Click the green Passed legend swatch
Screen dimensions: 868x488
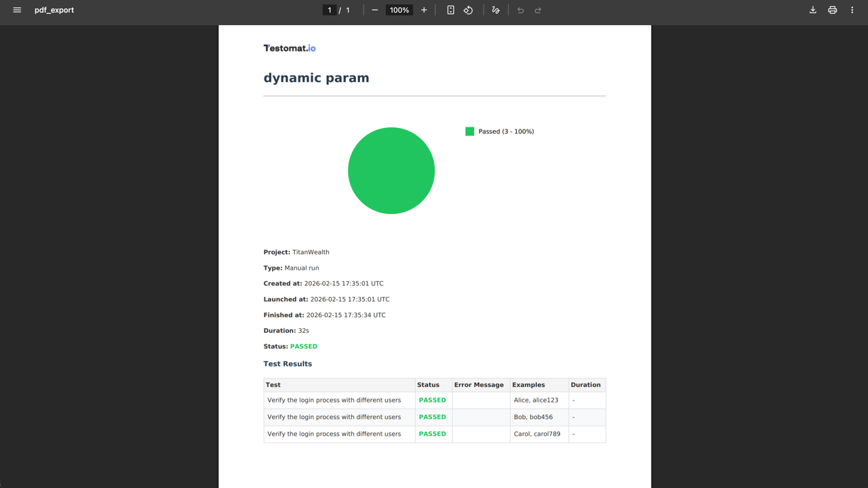(469, 131)
